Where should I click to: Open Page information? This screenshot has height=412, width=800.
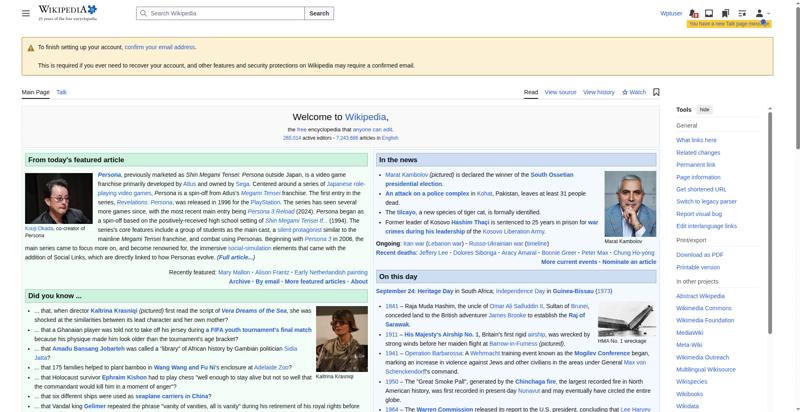(698, 177)
